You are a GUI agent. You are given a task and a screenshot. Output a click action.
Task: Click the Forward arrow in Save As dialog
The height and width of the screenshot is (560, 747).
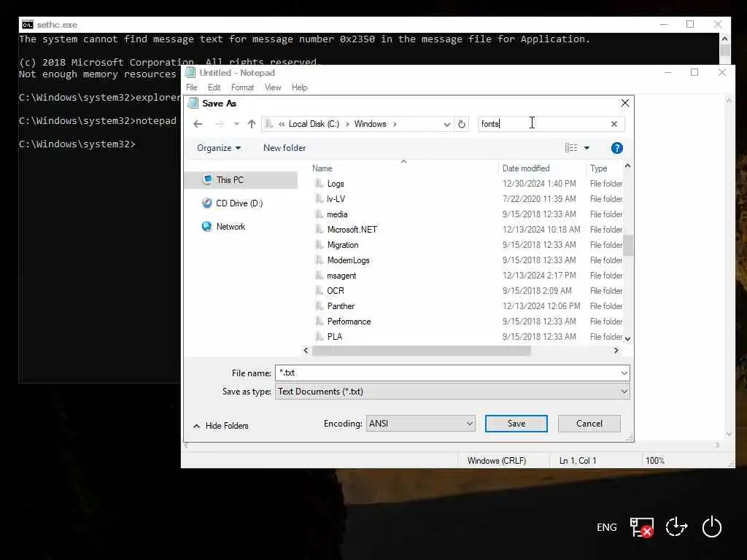pyautogui.click(x=219, y=124)
